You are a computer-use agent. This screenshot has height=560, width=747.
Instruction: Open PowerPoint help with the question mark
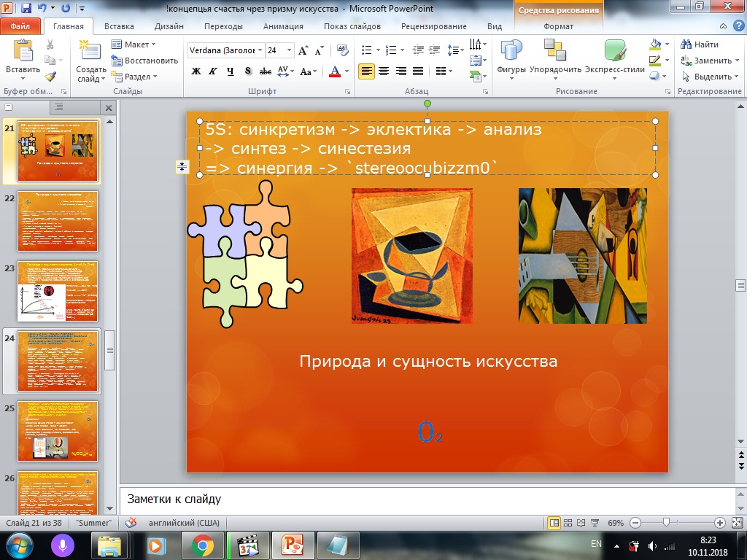pos(738,26)
